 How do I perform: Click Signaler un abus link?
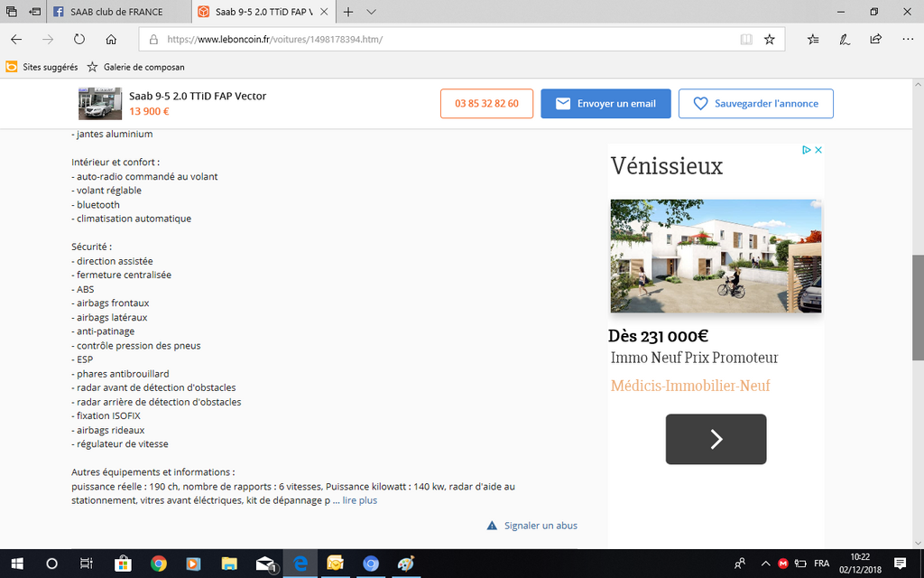coord(532,526)
